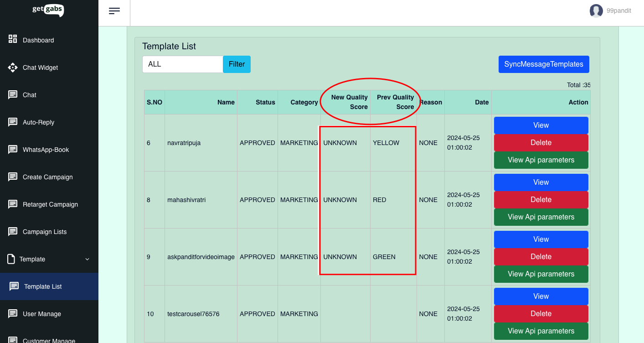The width and height of the screenshot is (644, 343).
Task: Click the Template file icon in sidebar
Action: [x=11, y=259]
